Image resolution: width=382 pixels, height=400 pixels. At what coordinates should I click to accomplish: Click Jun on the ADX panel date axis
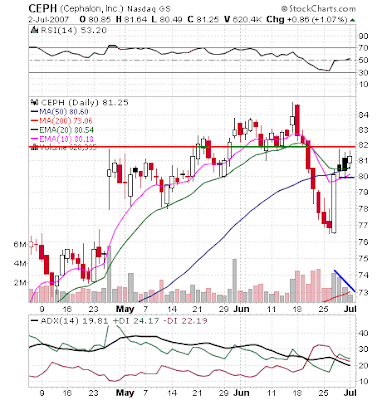coord(241,393)
